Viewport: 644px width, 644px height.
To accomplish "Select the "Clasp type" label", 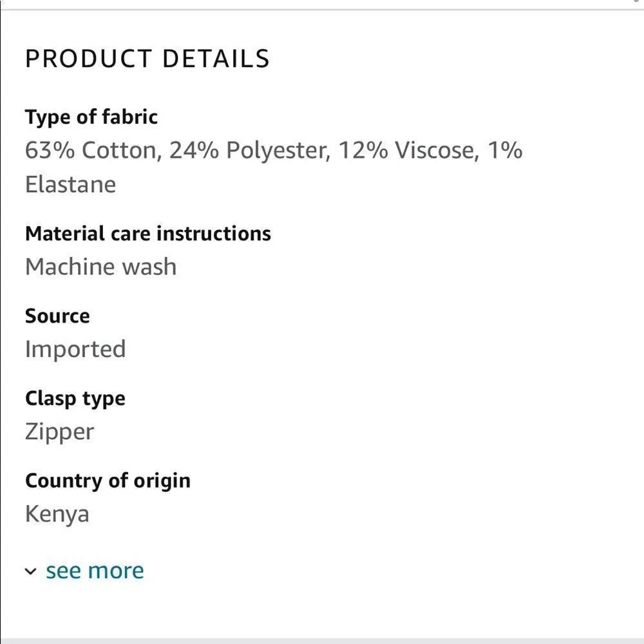I will [75, 399].
